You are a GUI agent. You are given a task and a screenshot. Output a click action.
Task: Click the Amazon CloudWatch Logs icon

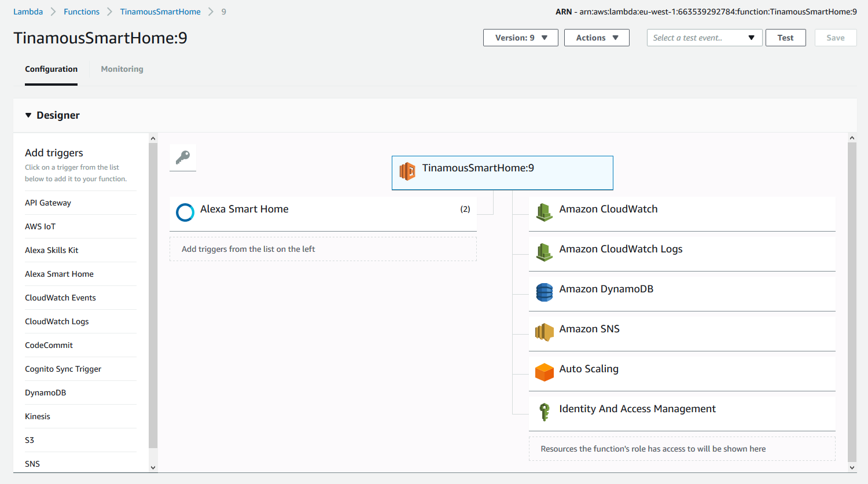coord(544,252)
